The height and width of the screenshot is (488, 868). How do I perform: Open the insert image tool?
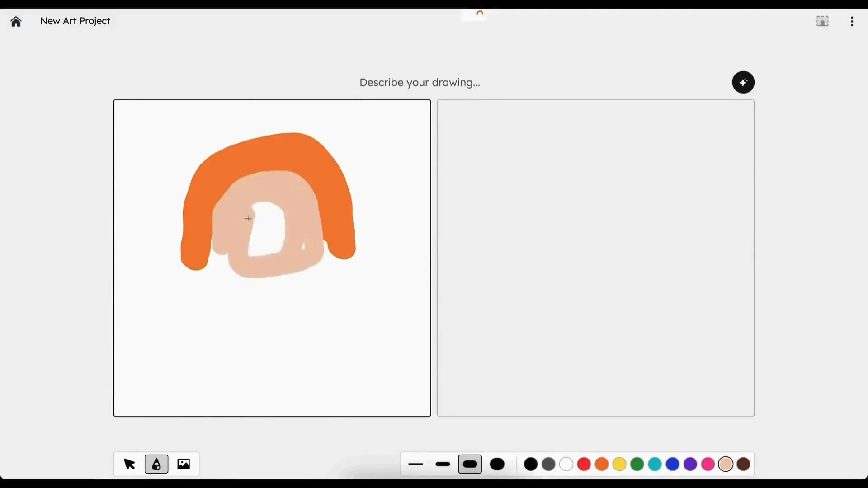(x=184, y=464)
